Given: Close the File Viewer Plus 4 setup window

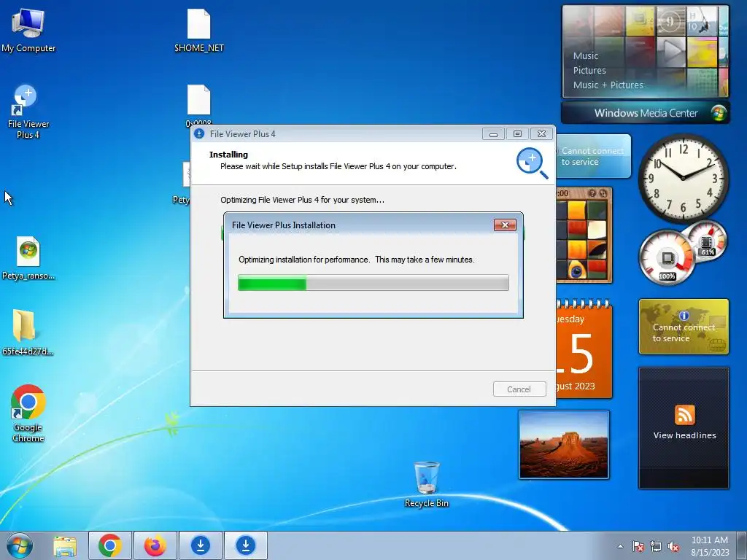Looking at the screenshot, I should point(542,134).
